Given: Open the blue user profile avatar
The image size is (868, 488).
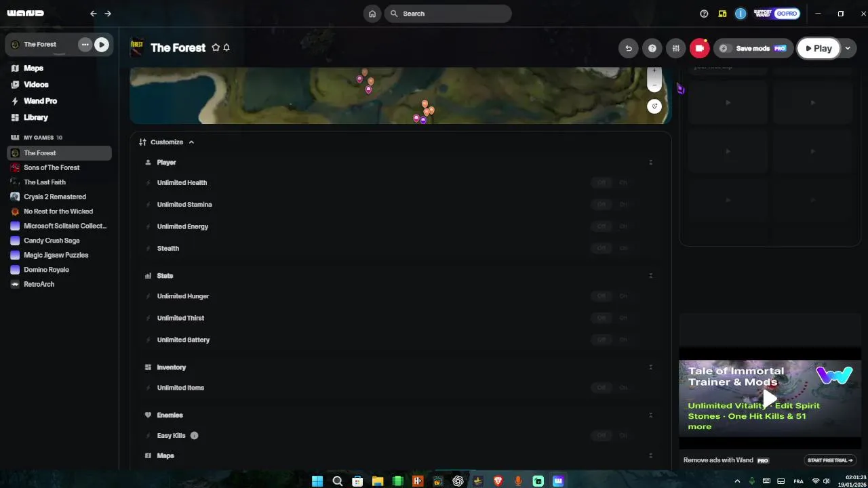Looking at the screenshot, I should click(741, 14).
